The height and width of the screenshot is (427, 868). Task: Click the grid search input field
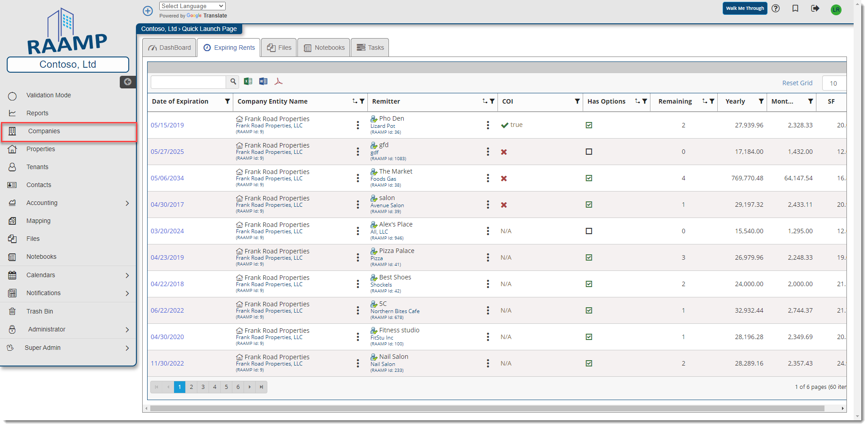188,82
